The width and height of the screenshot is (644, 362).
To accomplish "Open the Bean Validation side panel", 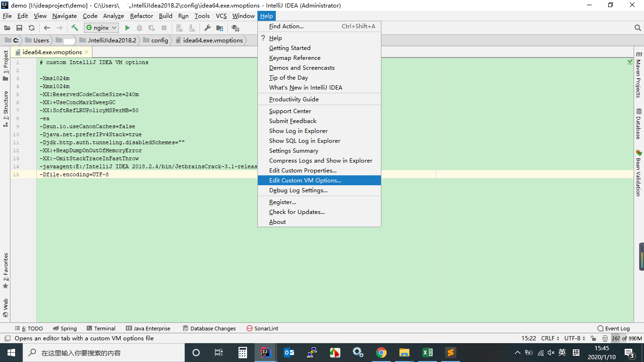I will point(638,173).
